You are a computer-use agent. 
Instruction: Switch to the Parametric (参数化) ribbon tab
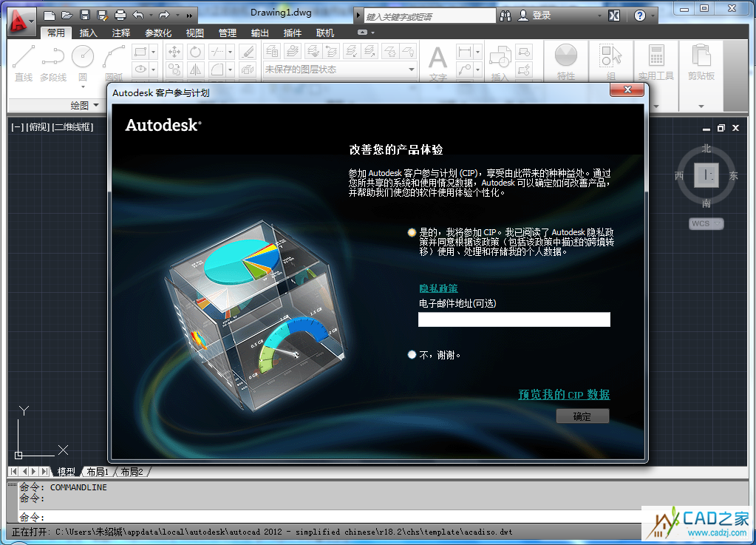click(158, 33)
